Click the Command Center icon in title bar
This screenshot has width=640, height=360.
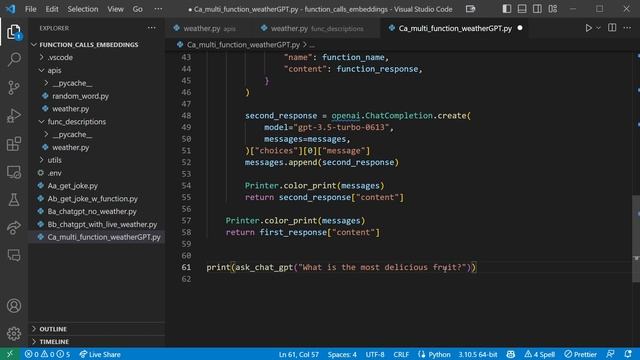pos(470,9)
